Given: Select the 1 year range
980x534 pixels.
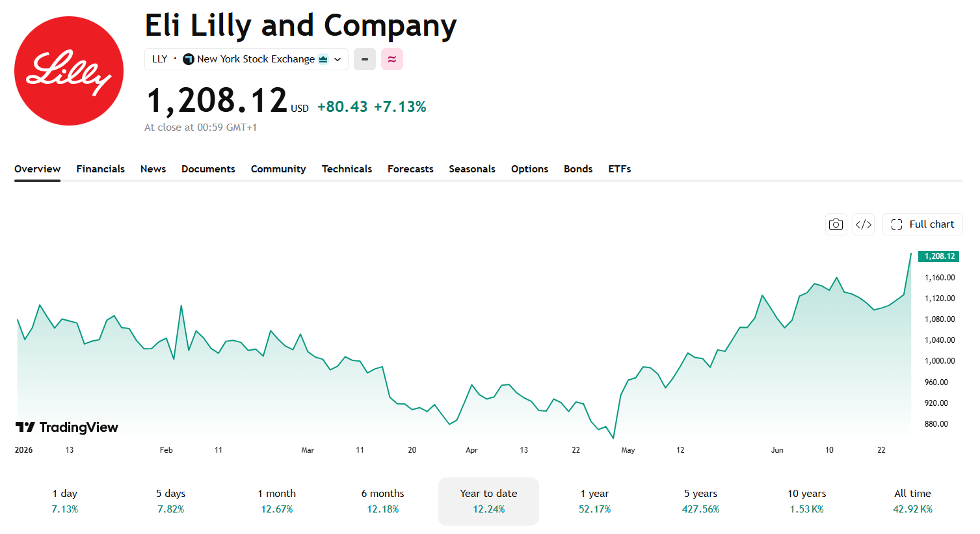Looking at the screenshot, I should pyautogui.click(x=595, y=501).
